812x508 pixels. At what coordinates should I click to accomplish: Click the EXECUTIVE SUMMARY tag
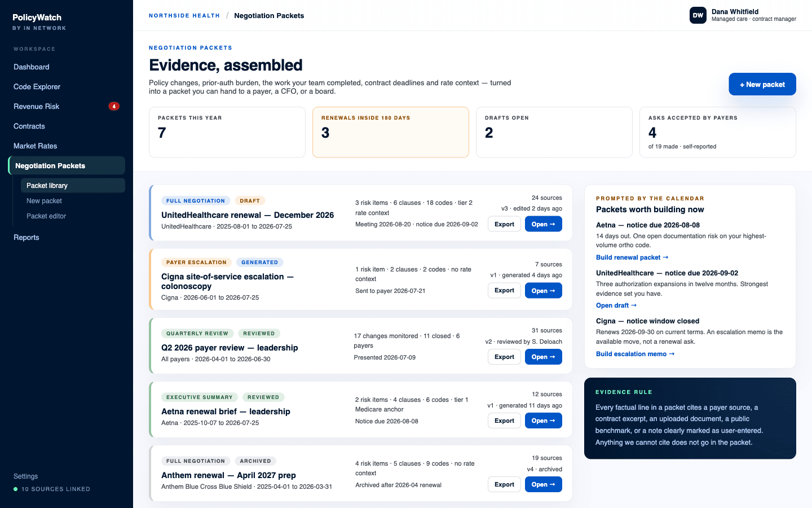(x=200, y=397)
